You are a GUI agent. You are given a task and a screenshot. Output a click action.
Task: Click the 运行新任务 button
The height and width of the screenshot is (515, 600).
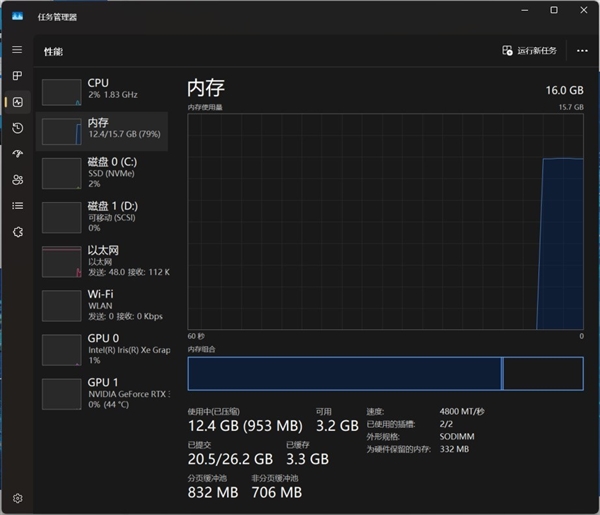[x=529, y=50]
